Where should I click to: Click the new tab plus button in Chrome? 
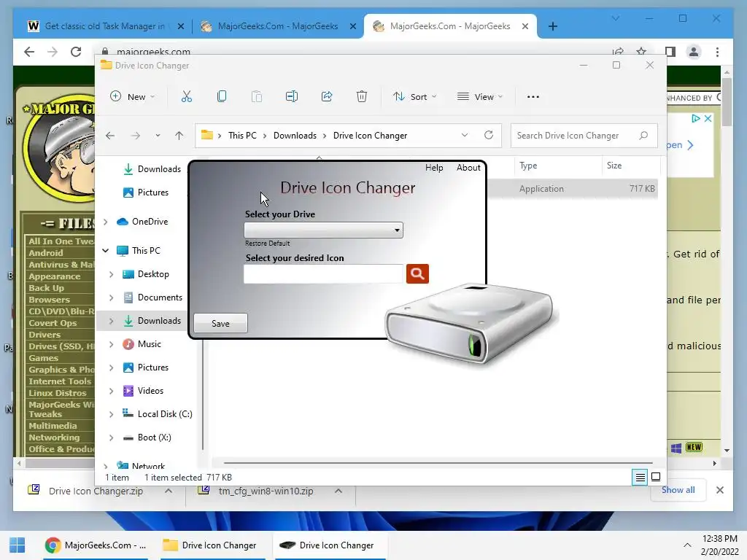(553, 27)
